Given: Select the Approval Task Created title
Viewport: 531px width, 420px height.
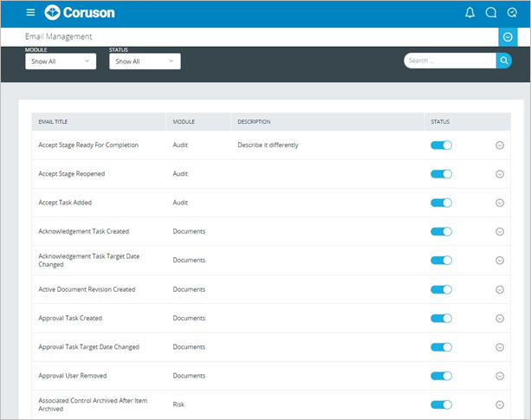Looking at the screenshot, I should pyautogui.click(x=70, y=318).
